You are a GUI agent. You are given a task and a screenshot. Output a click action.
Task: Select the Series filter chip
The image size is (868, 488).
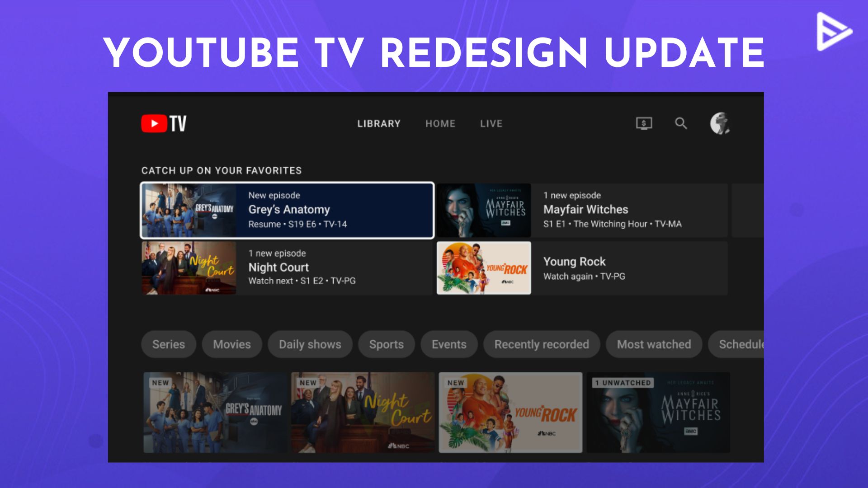[x=169, y=344]
